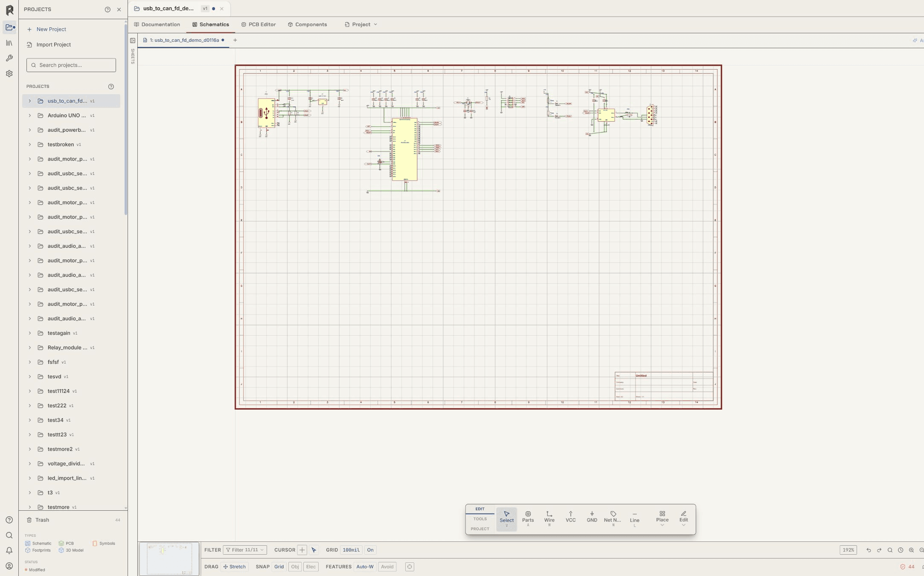Open the Parts tool
The width and height of the screenshot is (924, 576).
528,519
